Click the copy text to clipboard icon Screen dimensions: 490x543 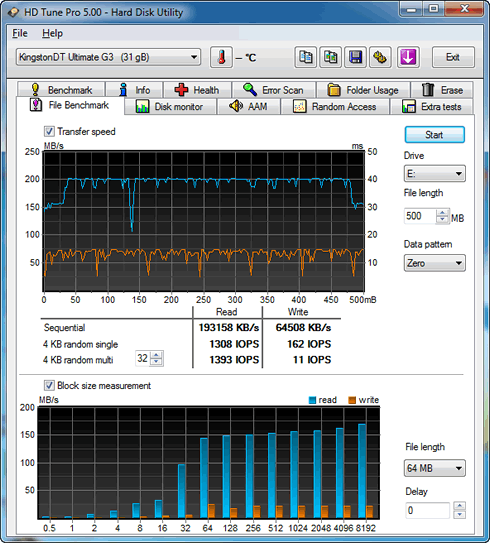coord(305,57)
